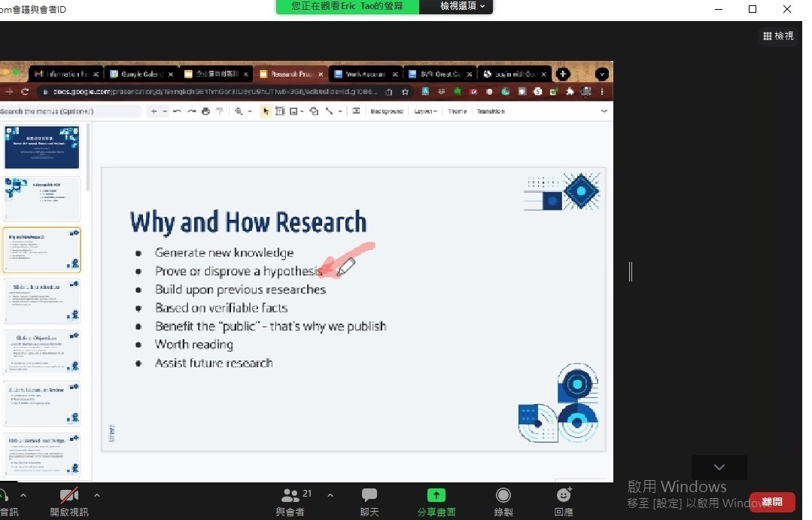This screenshot has height=520, width=812.
Task: Click the 音訊 audio icon in Zoom
Action: point(5,495)
